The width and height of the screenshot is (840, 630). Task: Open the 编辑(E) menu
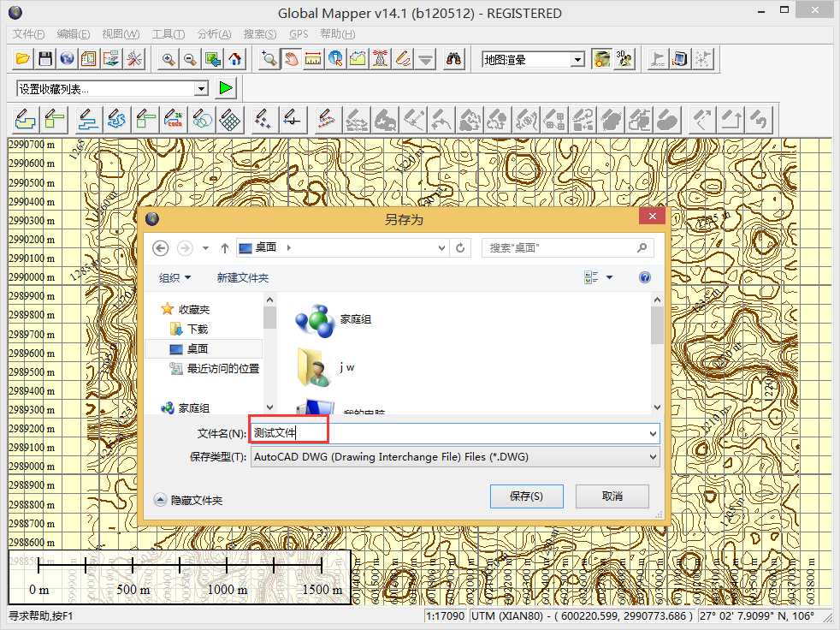coord(74,33)
